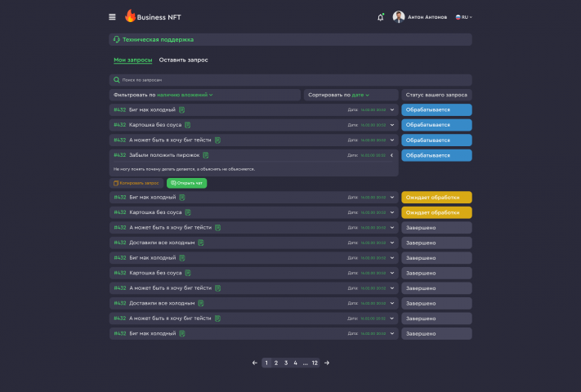Select page 1 in pagination

coord(266,363)
